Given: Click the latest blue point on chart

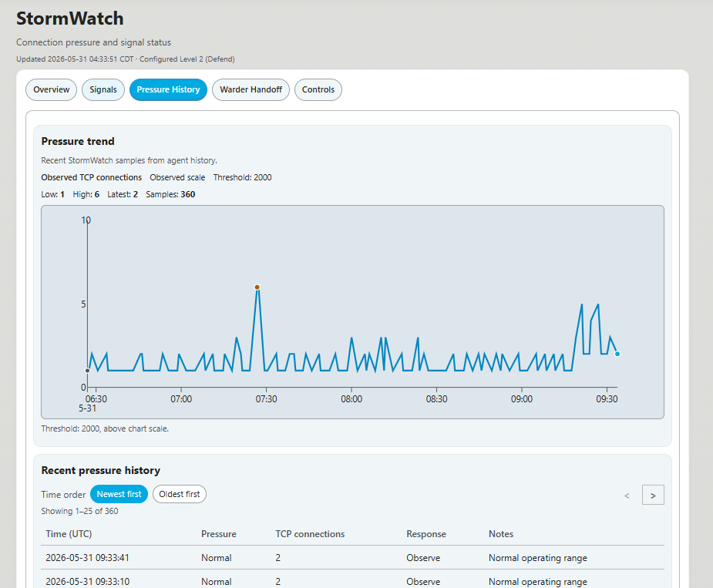Looking at the screenshot, I should 617,354.
